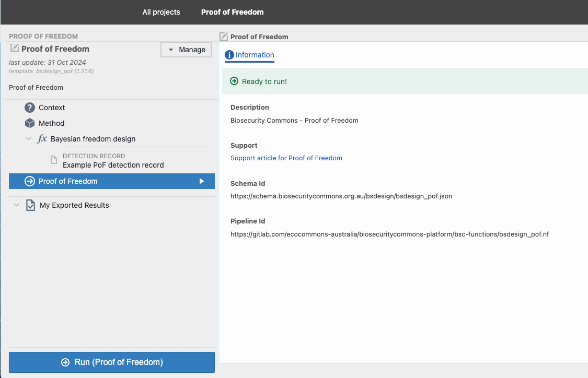Image resolution: width=588 pixels, height=378 pixels.
Task: Go to All projects in the top bar
Action: pyautogui.click(x=162, y=12)
